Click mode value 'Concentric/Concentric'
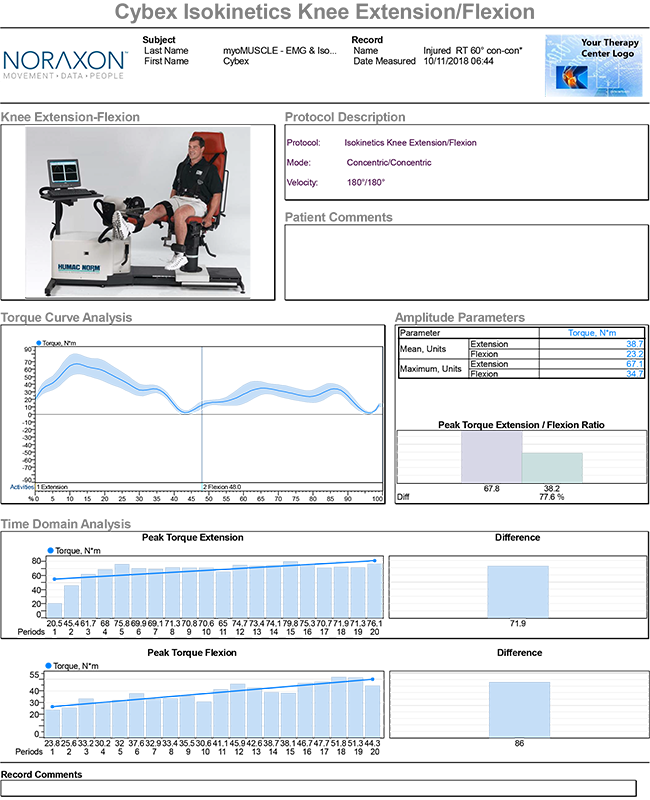 click(x=389, y=163)
